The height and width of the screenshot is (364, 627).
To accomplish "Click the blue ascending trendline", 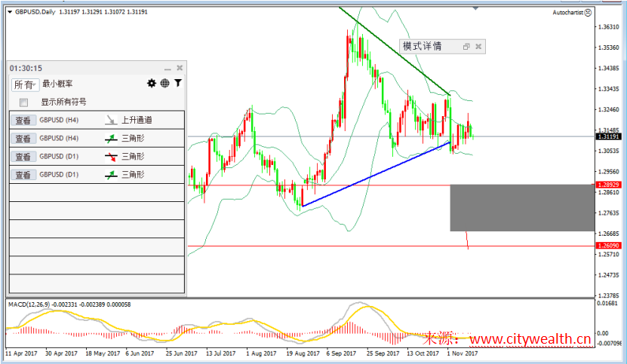I will (377, 174).
